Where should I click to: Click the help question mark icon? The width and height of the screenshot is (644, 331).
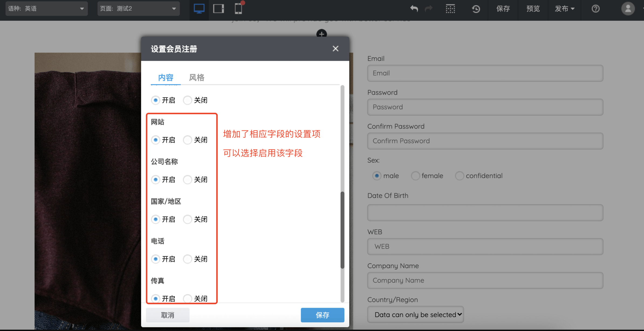595,9
